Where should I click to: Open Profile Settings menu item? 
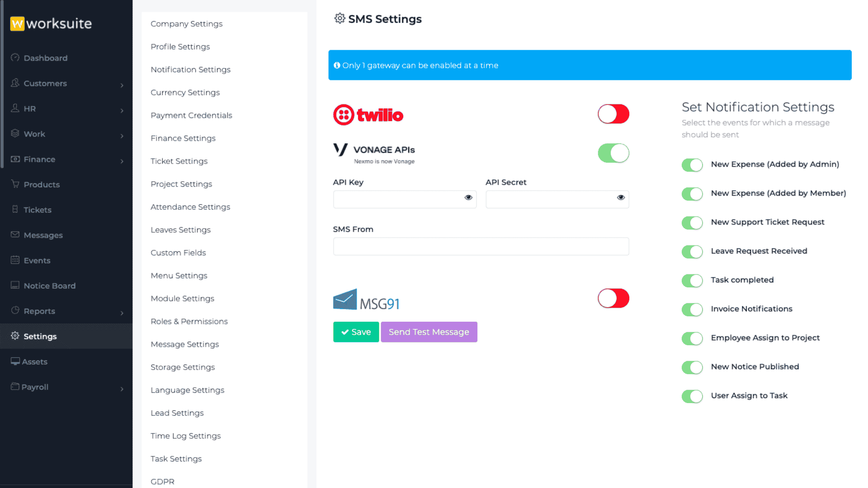coord(180,47)
